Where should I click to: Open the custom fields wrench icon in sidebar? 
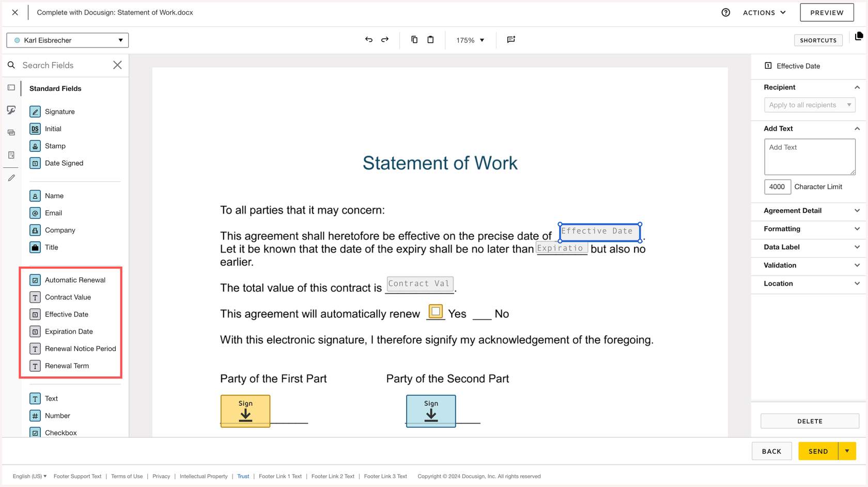pyautogui.click(x=11, y=110)
